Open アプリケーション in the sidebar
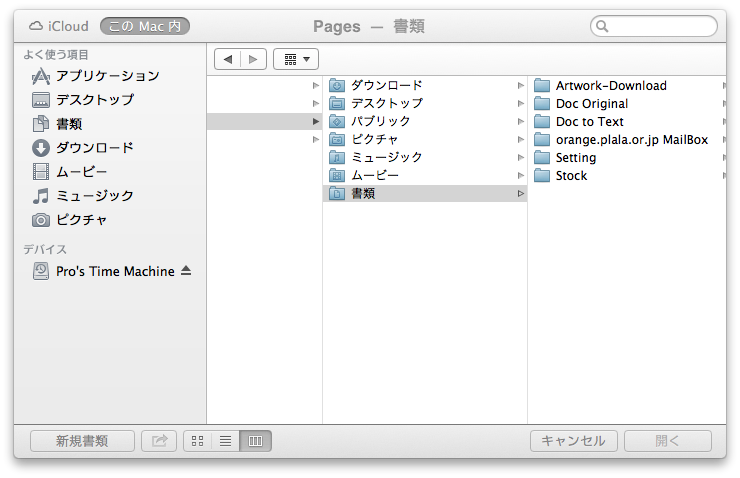This screenshot has width=740, height=478. tap(106, 76)
